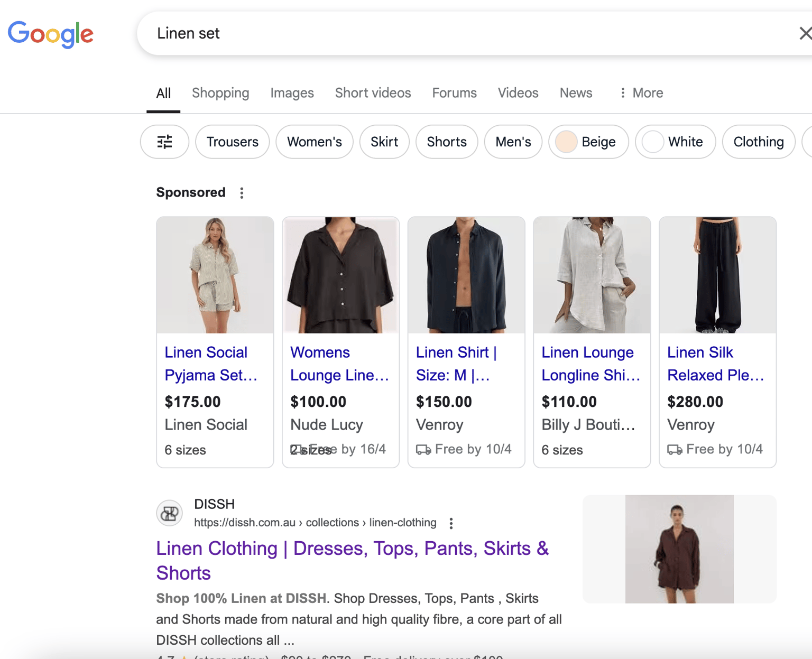Click the Nude Lucy seller name

tap(327, 425)
